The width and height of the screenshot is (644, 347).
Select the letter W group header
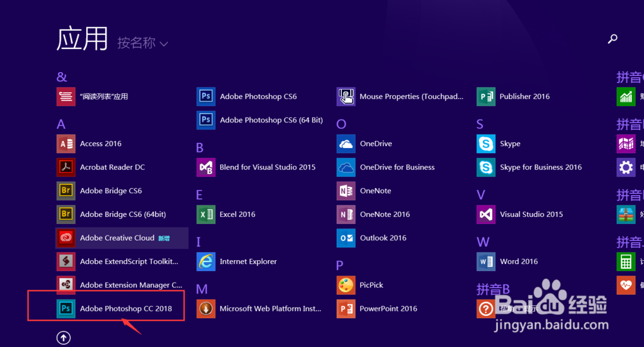[483, 242]
